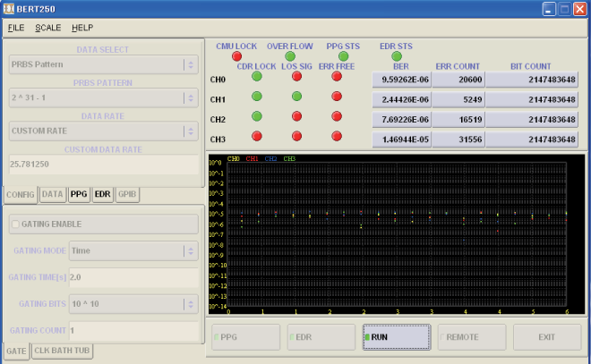The height and width of the screenshot is (364, 591).
Task: Switch to the CLK BATH TUB tab
Action: click(62, 351)
